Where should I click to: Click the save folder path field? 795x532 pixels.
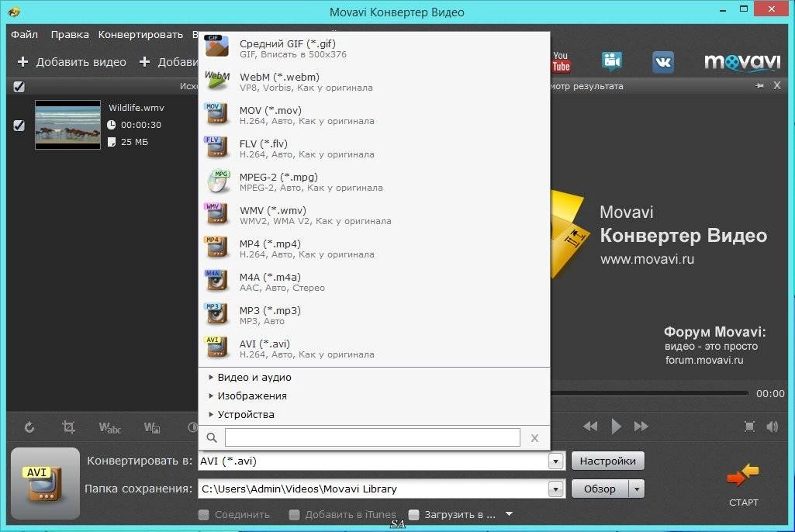point(374,489)
